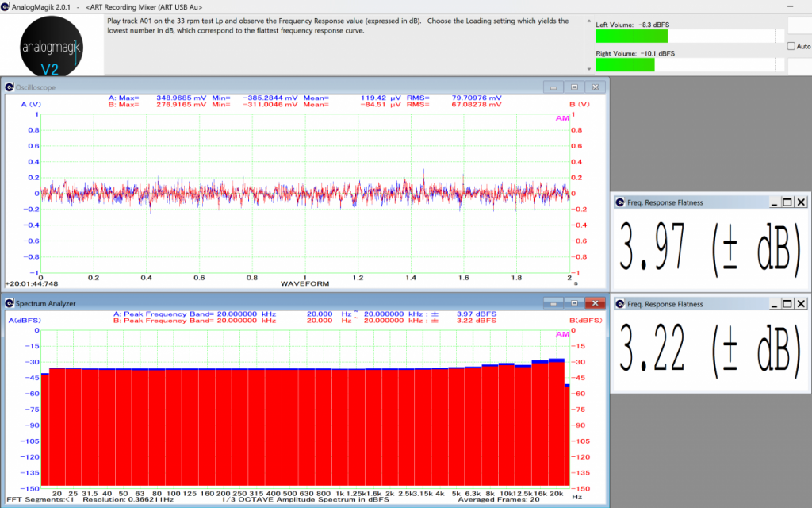The width and height of the screenshot is (812, 508).
Task: Click the 'Averaged Frames: 20' status text
Action: pos(499,500)
